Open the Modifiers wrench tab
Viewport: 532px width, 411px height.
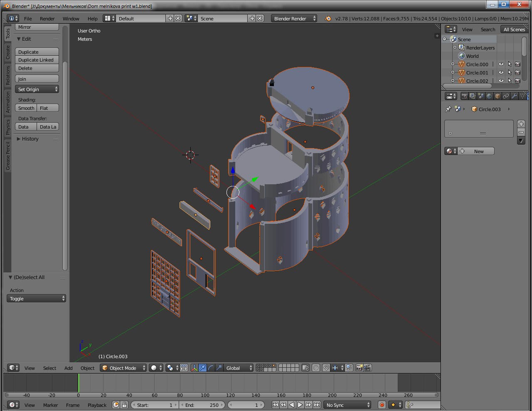coord(514,96)
